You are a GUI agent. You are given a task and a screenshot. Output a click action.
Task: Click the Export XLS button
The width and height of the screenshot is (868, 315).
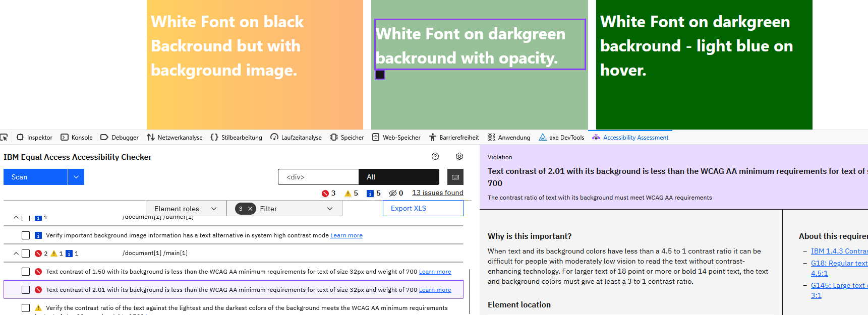pyautogui.click(x=423, y=208)
